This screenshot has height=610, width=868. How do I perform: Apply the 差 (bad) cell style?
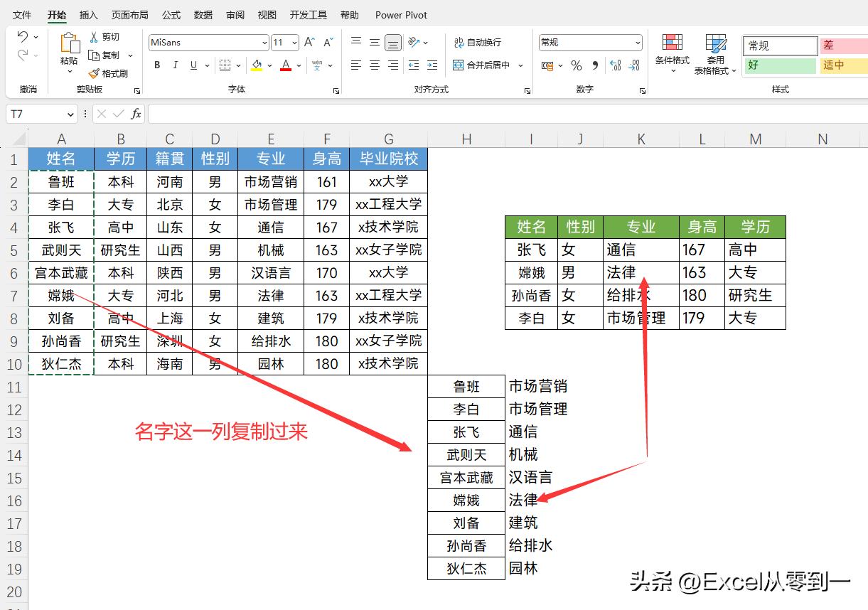click(x=844, y=46)
